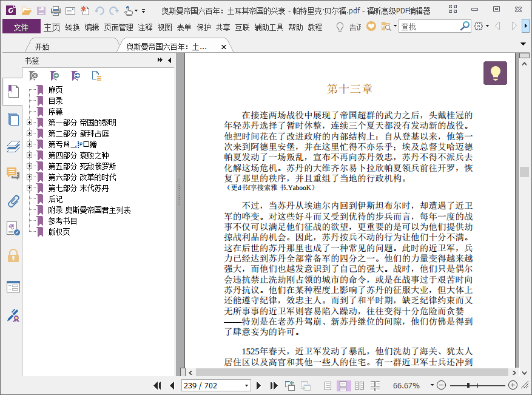Click the horizontal scrollbar track
This screenshot has width=532, height=395.
click(x=351, y=373)
